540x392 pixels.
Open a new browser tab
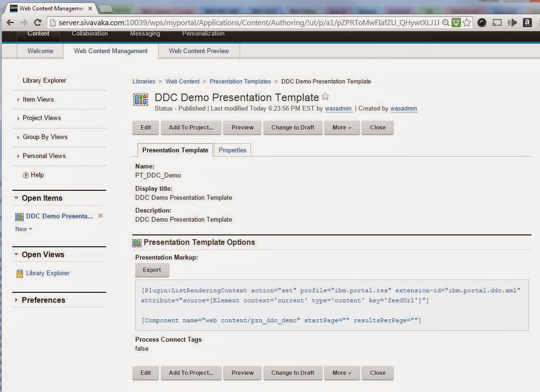[106, 8]
